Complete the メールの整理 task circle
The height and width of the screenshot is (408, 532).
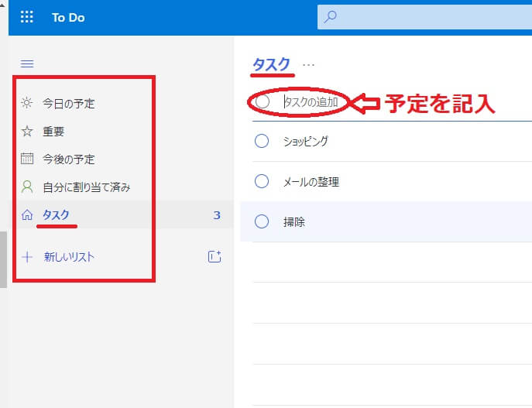pyautogui.click(x=262, y=182)
